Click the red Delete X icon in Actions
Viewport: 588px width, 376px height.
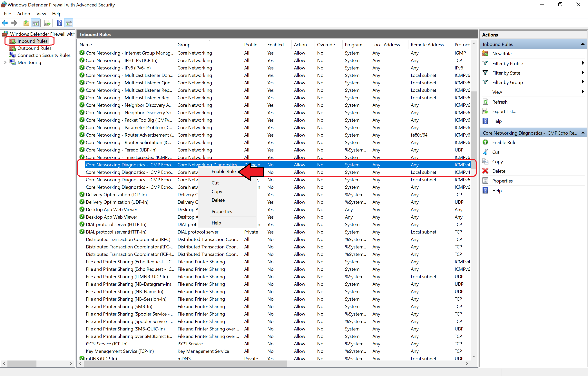[x=485, y=171]
